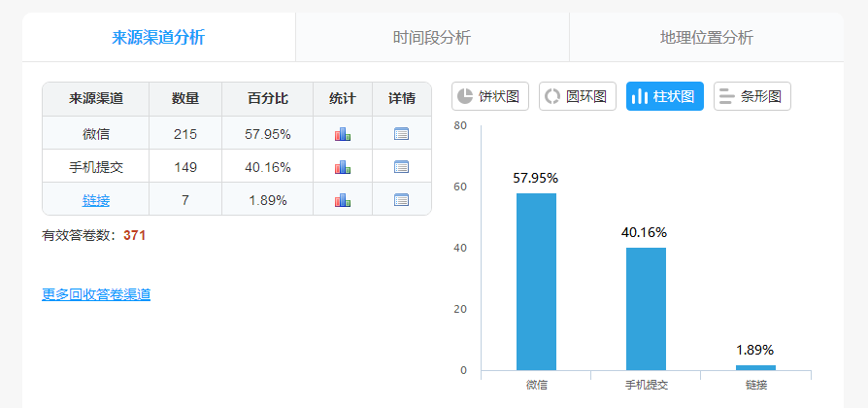Click the 数量 column header

coord(185,99)
